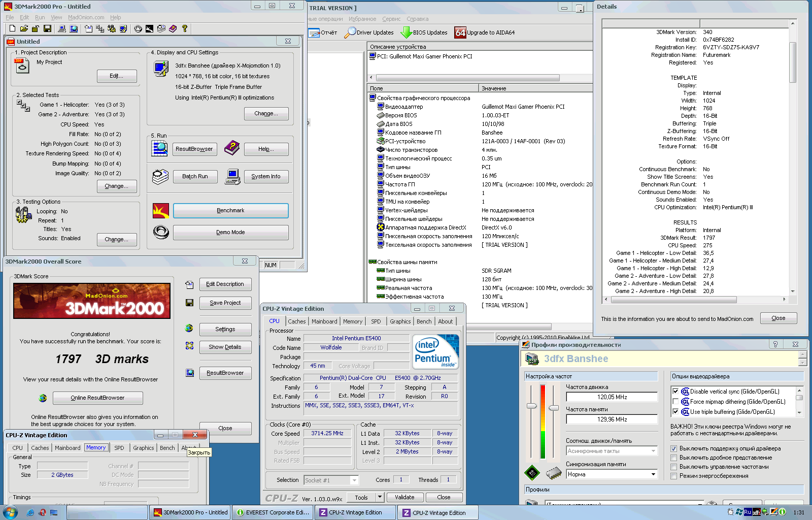Click the 3DMark2000 banner image in score window
The width and height of the screenshot is (812, 520).
pos(92,301)
